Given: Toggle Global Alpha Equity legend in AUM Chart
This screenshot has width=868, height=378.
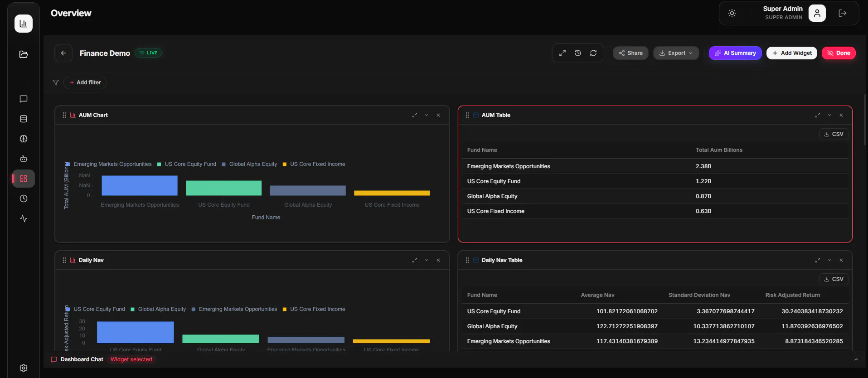Looking at the screenshot, I should pyautogui.click(x=249, y=164).
